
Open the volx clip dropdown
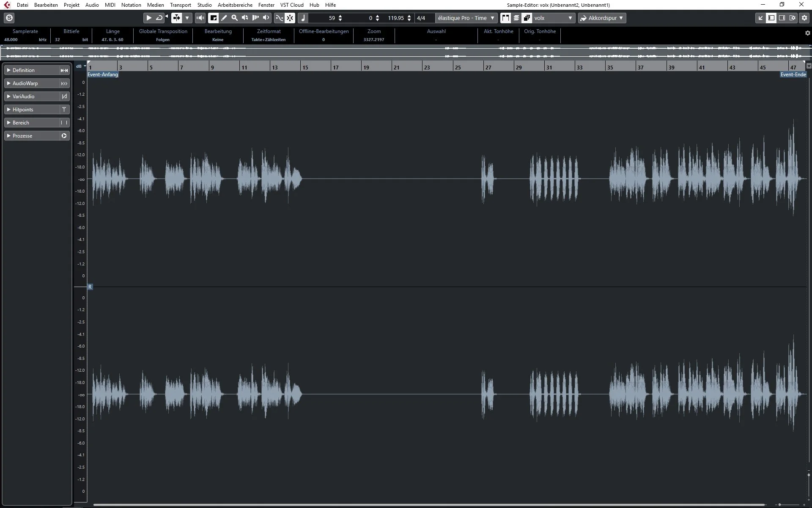pyautogui.click(x=554, y=18)
